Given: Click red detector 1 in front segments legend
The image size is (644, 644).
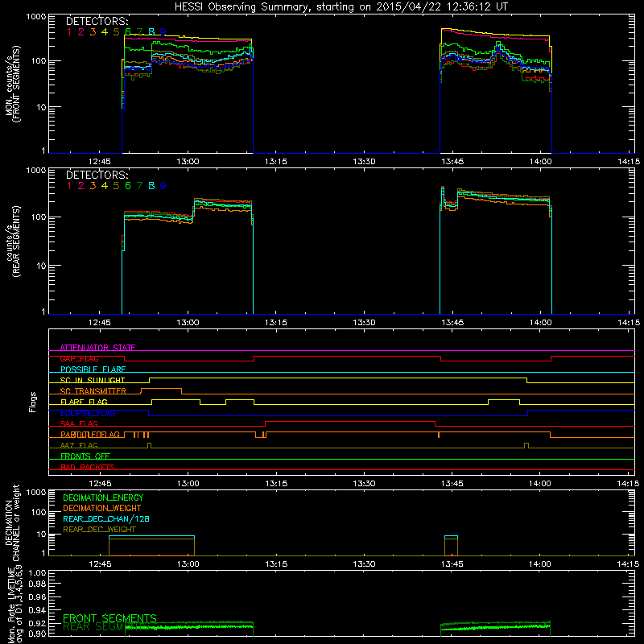Looking at the screenshot, I should point(69,32).
